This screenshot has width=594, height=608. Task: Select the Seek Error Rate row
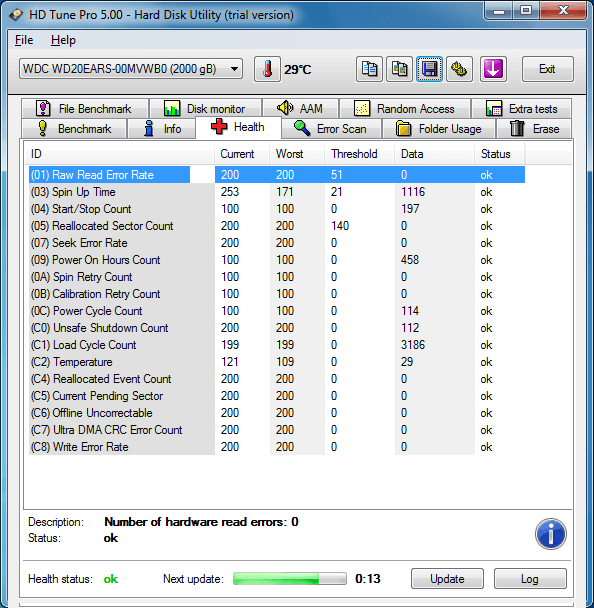[277, 243]
